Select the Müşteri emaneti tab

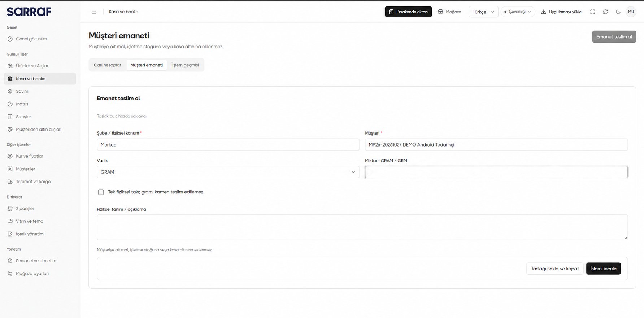tap(147, 65)
